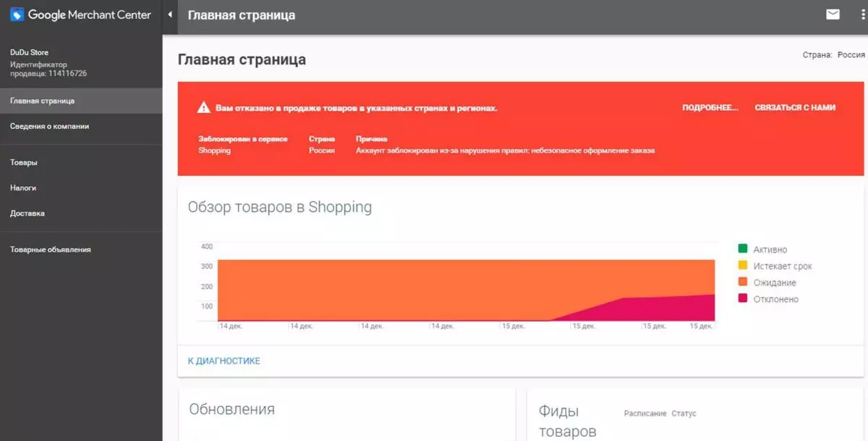Image resolution: width=868 pixels, height=441 pixels.
Task: Click the Главная страница header title
Action: [x=241, y=15]
